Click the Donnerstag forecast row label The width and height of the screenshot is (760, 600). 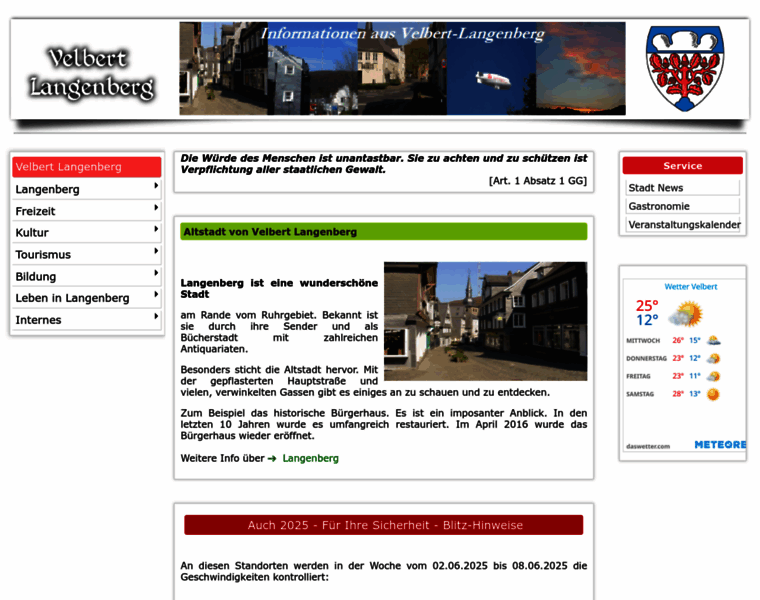pyautogui.click(x=646, y=359)
